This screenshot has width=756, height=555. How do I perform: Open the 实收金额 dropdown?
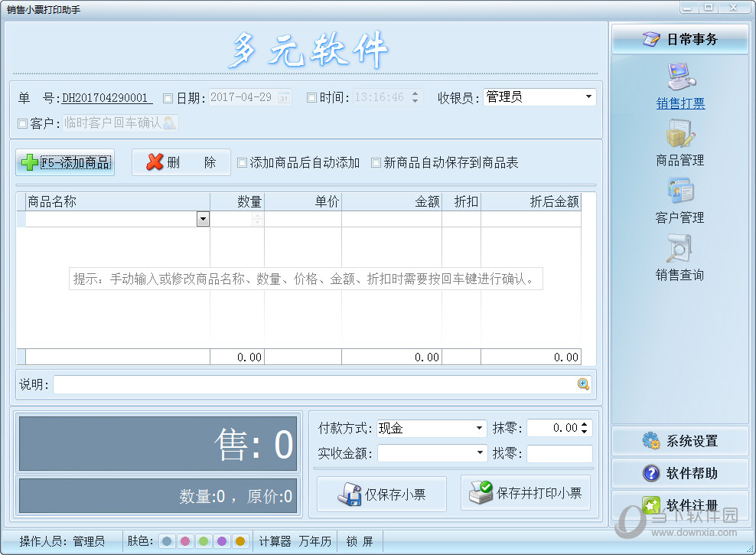(x=479, y=452)
